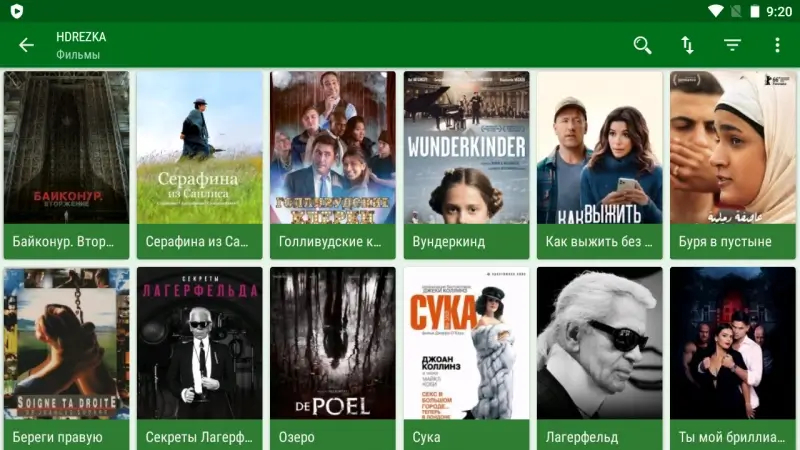Viewport: 800px width, 450px height.
Task: Open the Береги правую movie card
Action: [66, 358]
